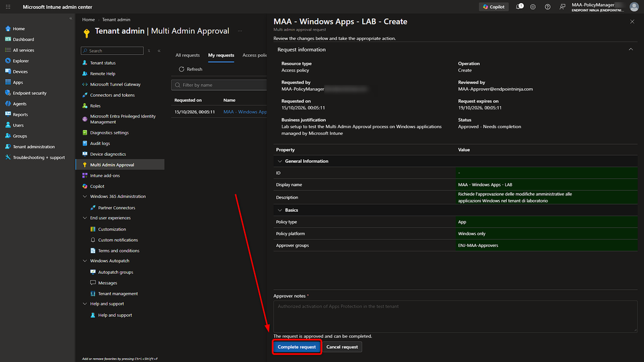This screenshot has width=644, height=362.
Task: Open the MAA - Windows Apps request link
Action: point(245,112)
